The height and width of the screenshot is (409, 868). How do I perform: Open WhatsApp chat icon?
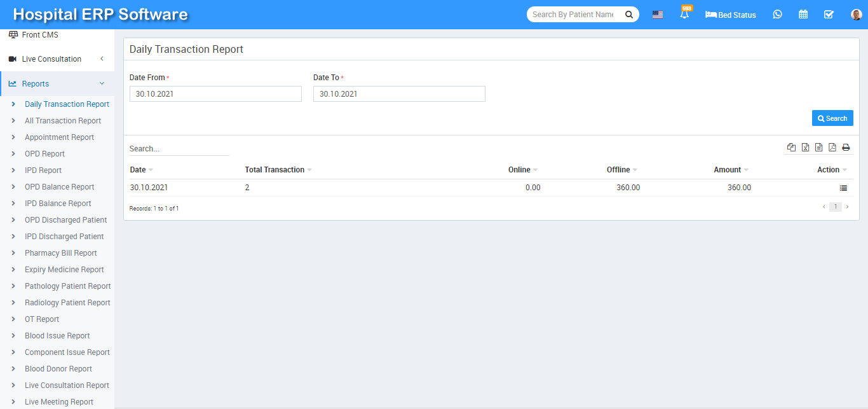click(777, 15)
